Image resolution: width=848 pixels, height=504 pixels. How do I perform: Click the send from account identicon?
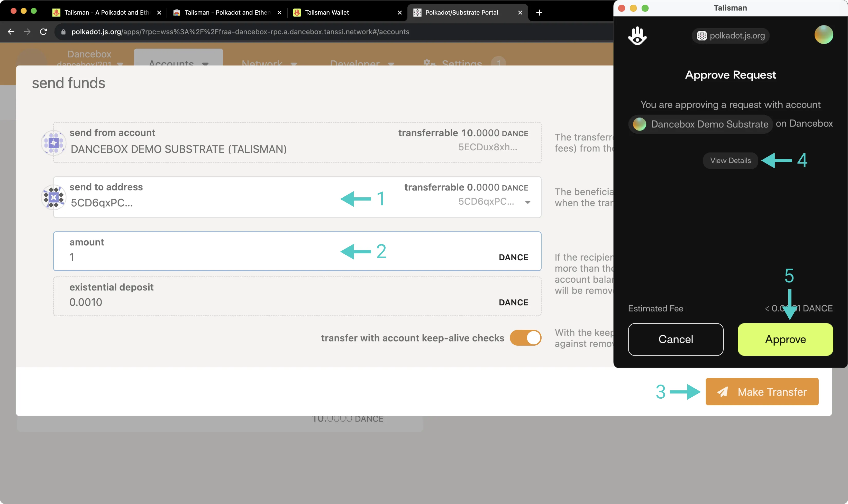(x=53, y=143)
